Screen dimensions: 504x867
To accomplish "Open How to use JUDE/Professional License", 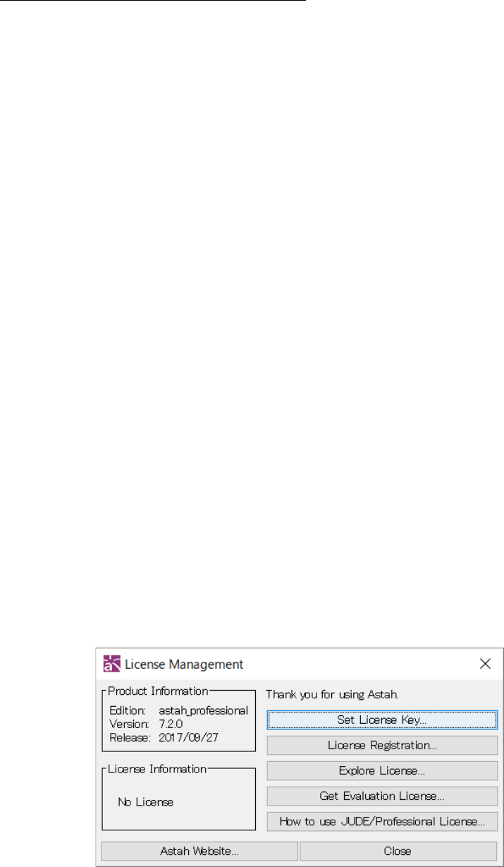I will (382, 821).
